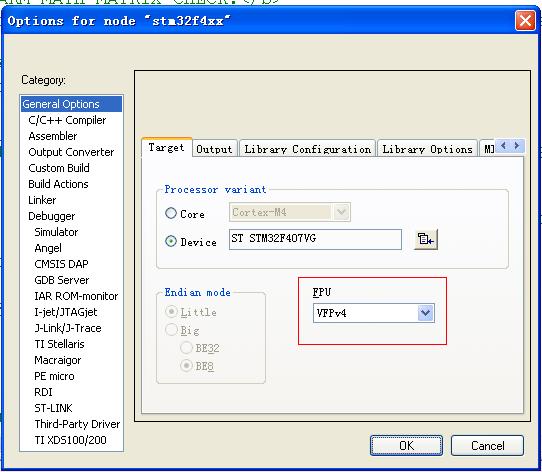
Task: Open the device selection list icon
Action: coord(426,239)
